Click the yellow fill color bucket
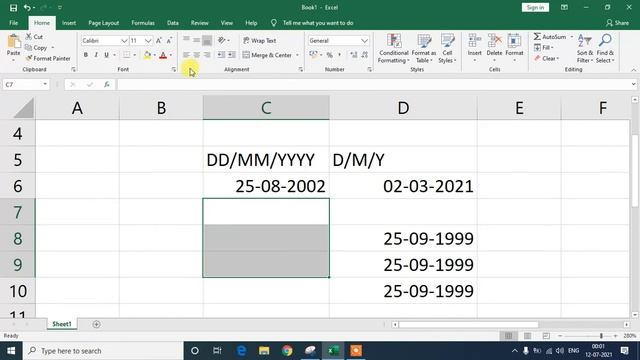Image resolution: width=640 pixels, height=360 pixels. pos(147,55)
